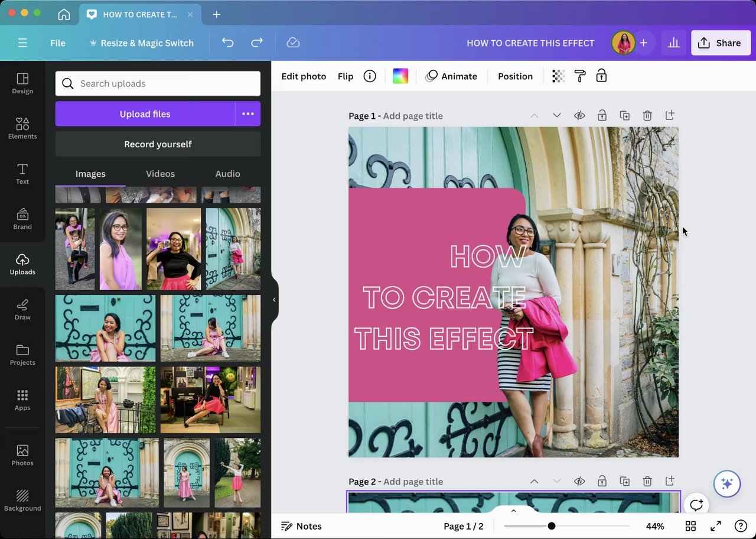Delete Page 1 with trash icon
Screen dimensions: 756x539
(647, 116)
